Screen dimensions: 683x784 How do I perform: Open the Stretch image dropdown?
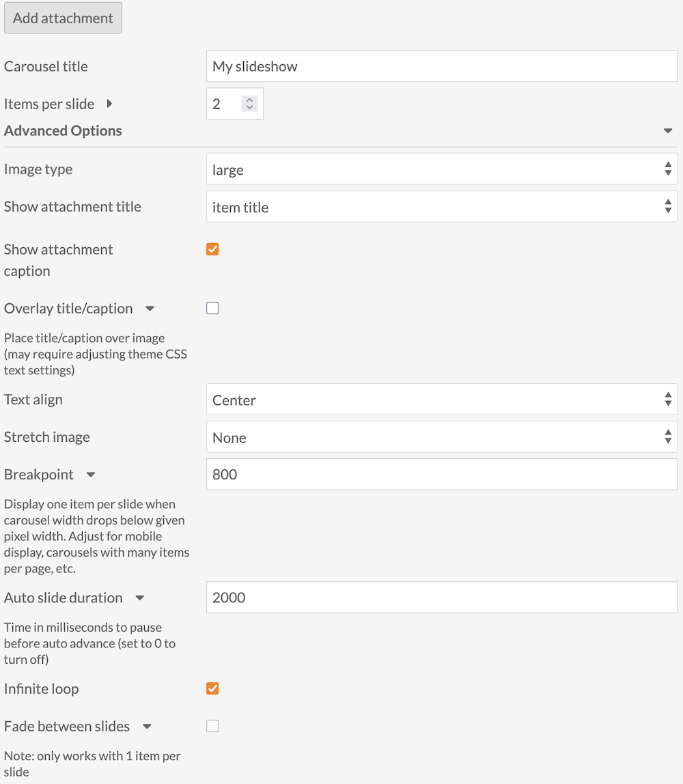pos(442,437)
